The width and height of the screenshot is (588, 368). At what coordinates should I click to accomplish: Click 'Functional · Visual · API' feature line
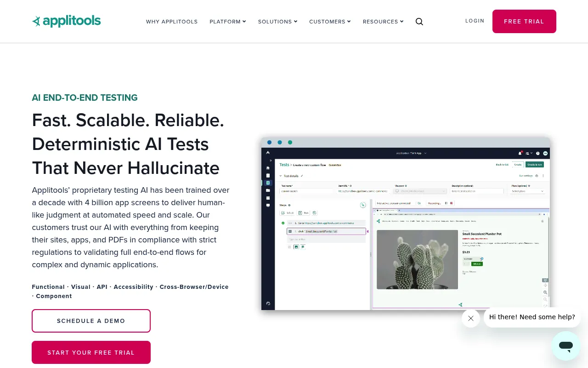[x=130, y=291]
